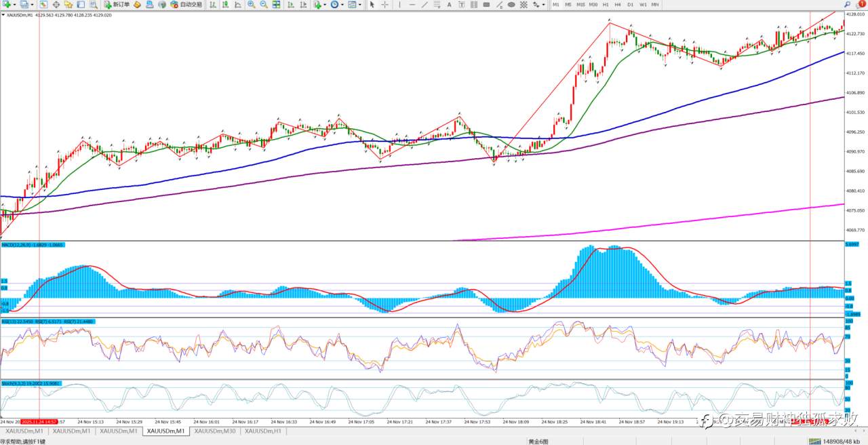Click the 24 Nov 18:09 time axis label
868x445 pixels.
tap(516, 421)
